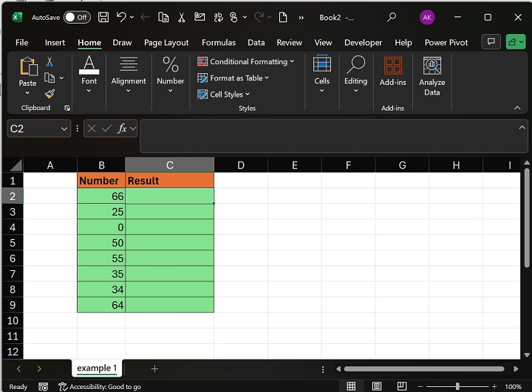Open the Search magnifier in title bar
Viewport: 532px width, 392px height.
pos(392,17)
